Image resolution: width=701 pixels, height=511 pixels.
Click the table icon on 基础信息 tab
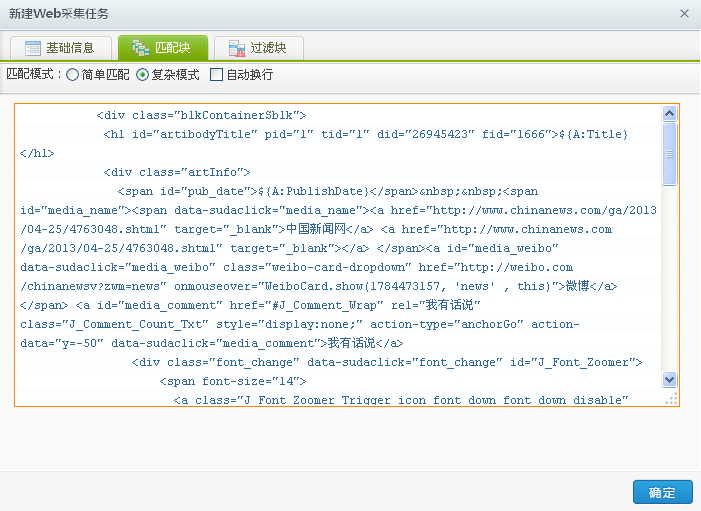tap(33, 48)
